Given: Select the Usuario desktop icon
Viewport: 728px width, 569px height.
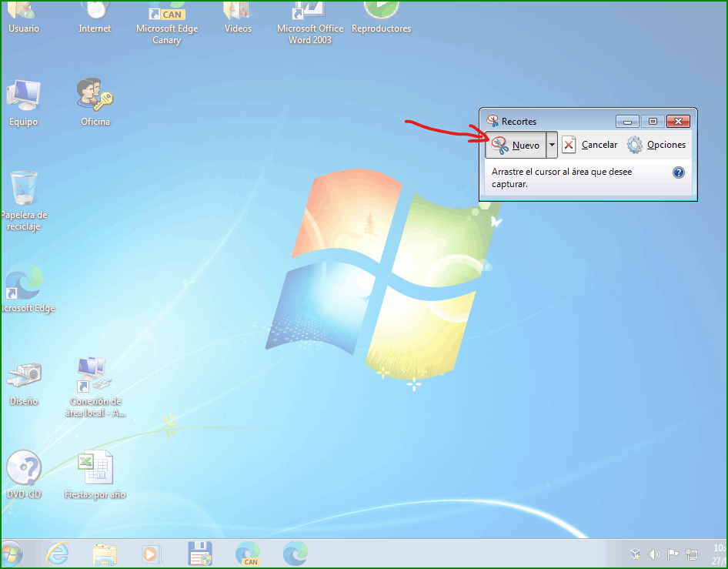Looking at the screenshot, I should 23,18.
